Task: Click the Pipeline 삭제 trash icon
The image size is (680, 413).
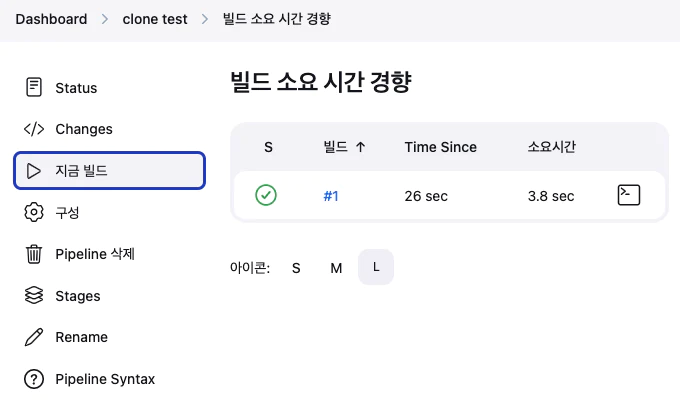Action: 34,254
